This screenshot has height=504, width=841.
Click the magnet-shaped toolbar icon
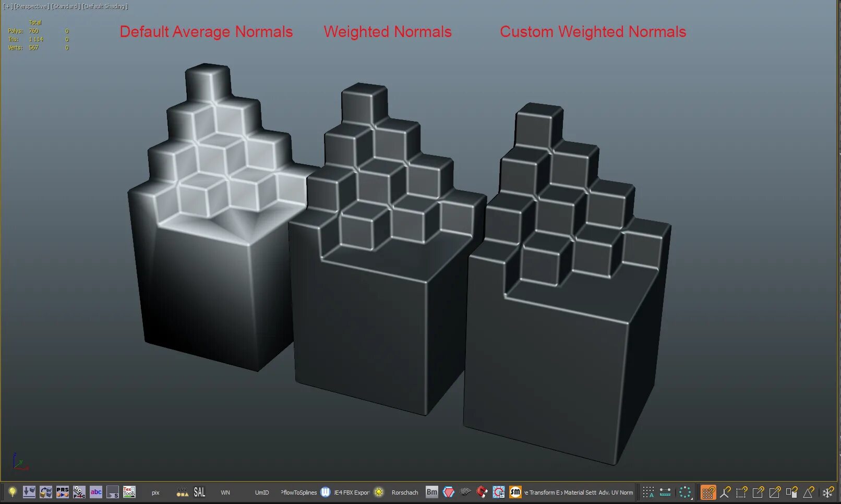(x=481, y=492)
